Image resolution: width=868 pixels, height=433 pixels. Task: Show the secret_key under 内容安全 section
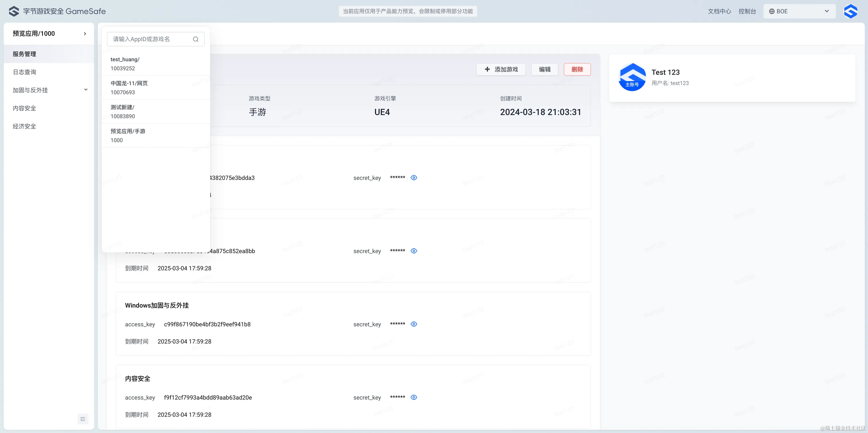(414, 397)
